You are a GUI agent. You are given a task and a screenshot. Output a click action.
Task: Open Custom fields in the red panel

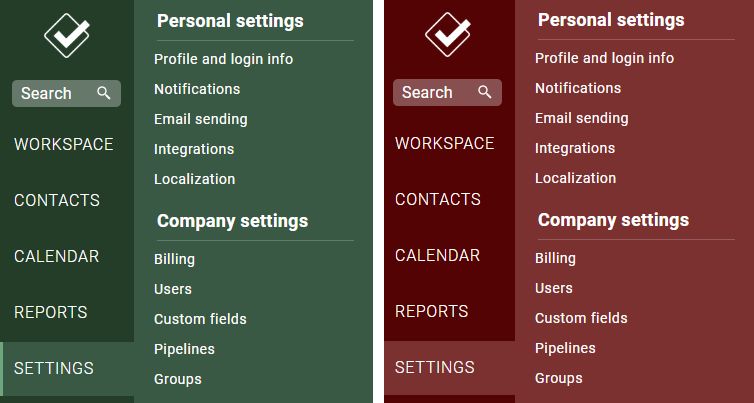point(581,318)
